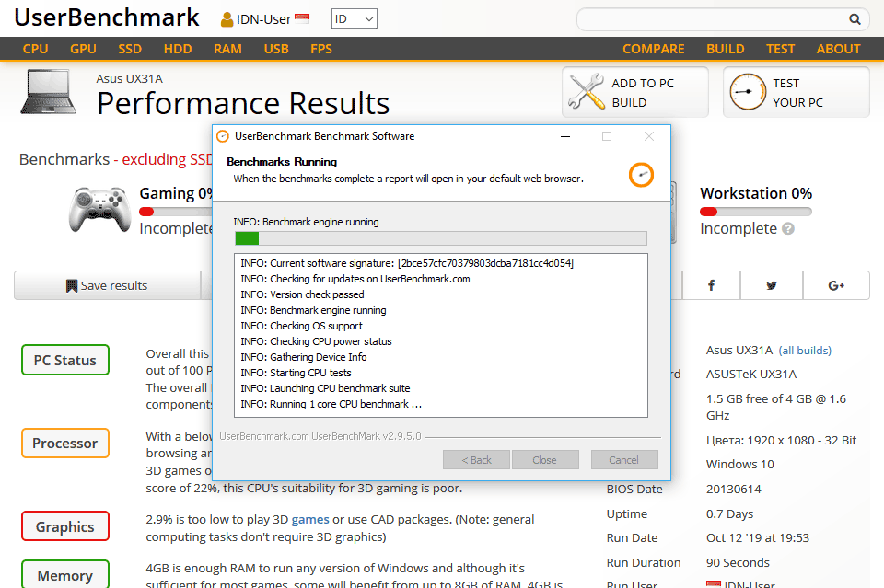884x588 pixels.
Task: Minimize the benchmark software window
Action: coord(565,136)
